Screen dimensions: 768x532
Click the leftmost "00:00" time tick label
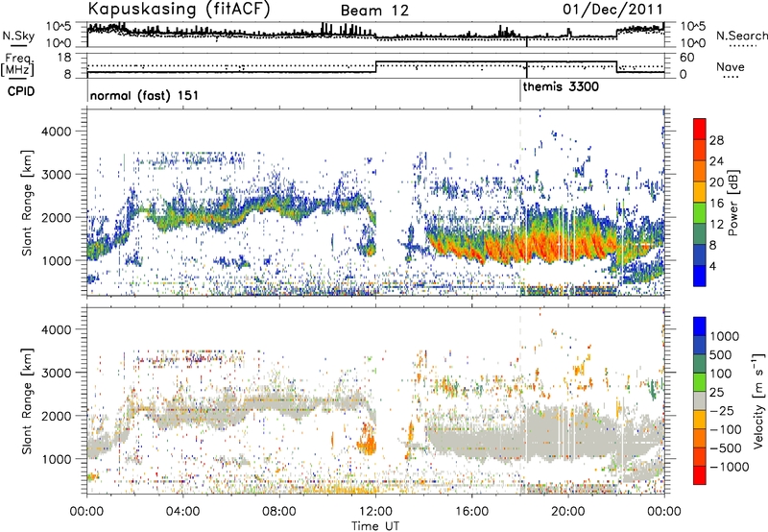pyautogui.click(x=86, y=512)
